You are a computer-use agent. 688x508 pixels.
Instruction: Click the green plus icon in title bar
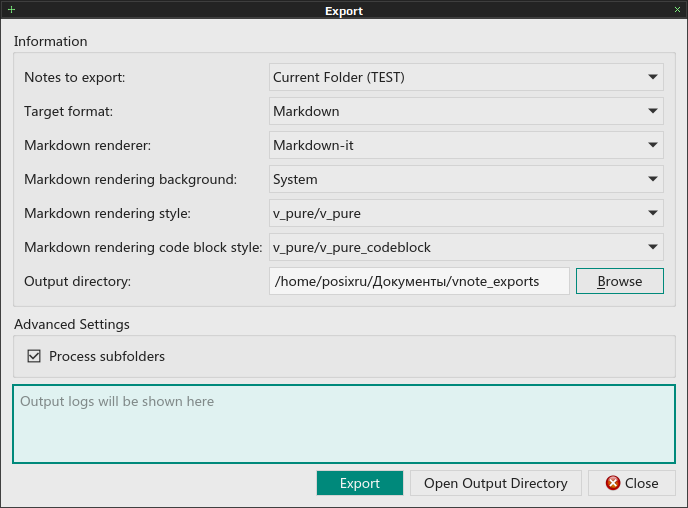pos(11,10)
